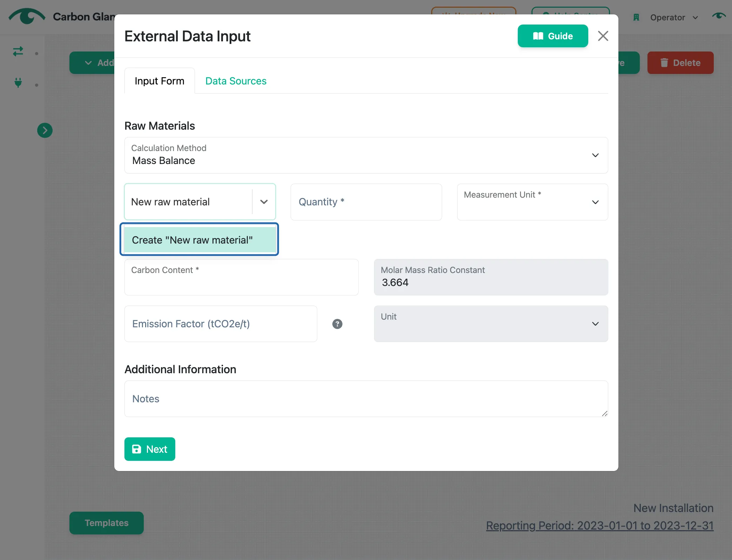Image resolution: width=732 pixels, height=560 pixels.
Task: Click the eye icon at top right
Action: (719, 16)
